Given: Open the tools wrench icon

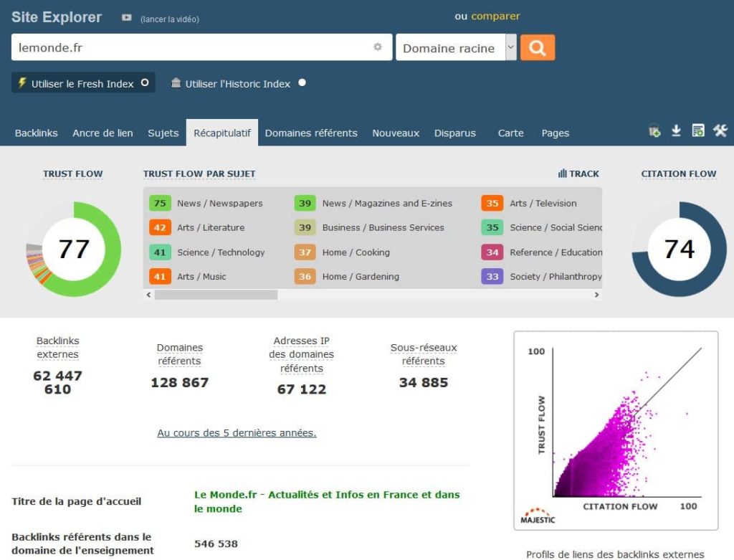Looking at the screenshot, I should (720, 130).
